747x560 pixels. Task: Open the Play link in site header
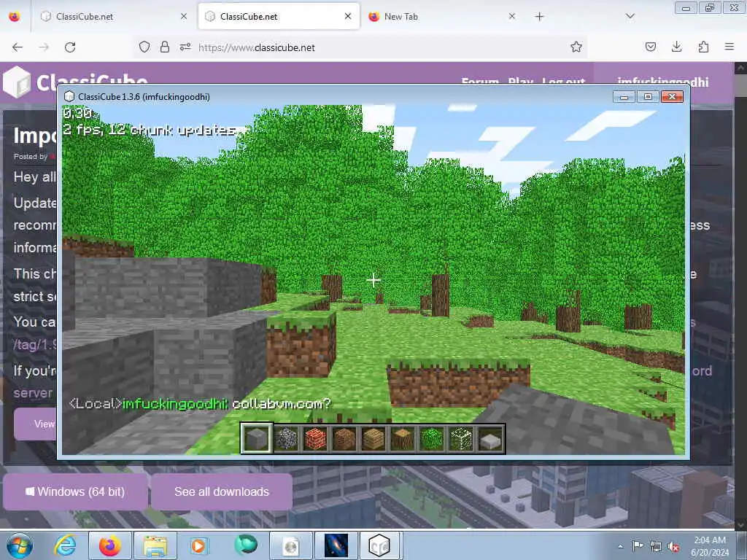(x=520, y=82)
